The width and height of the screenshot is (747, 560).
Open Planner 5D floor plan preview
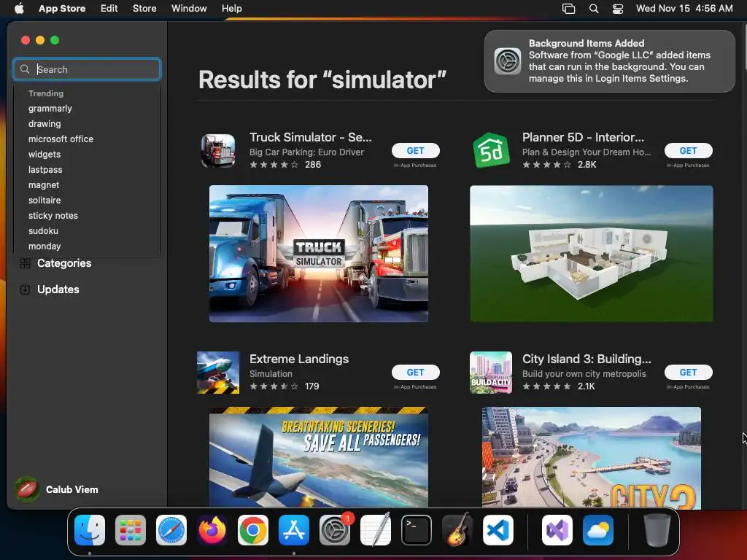(x=591, y=254)
